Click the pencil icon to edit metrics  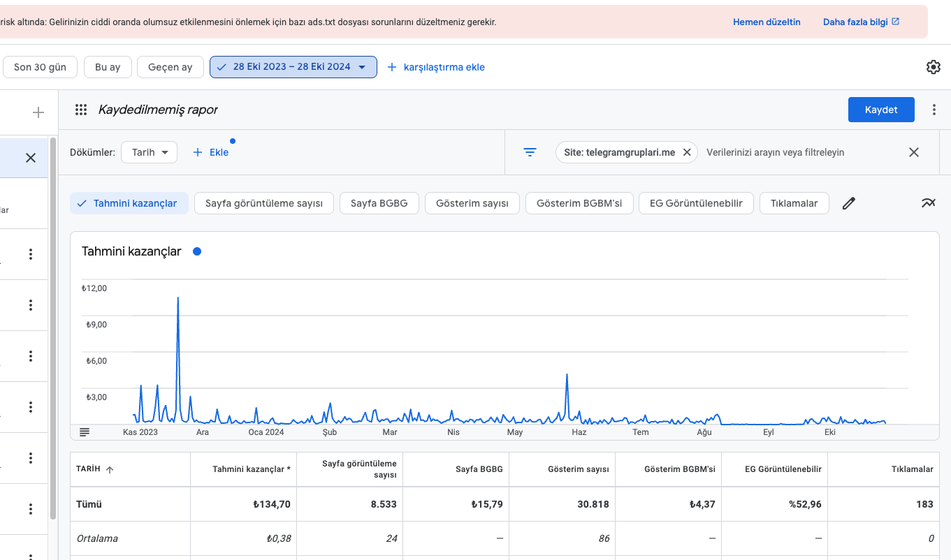848,203
